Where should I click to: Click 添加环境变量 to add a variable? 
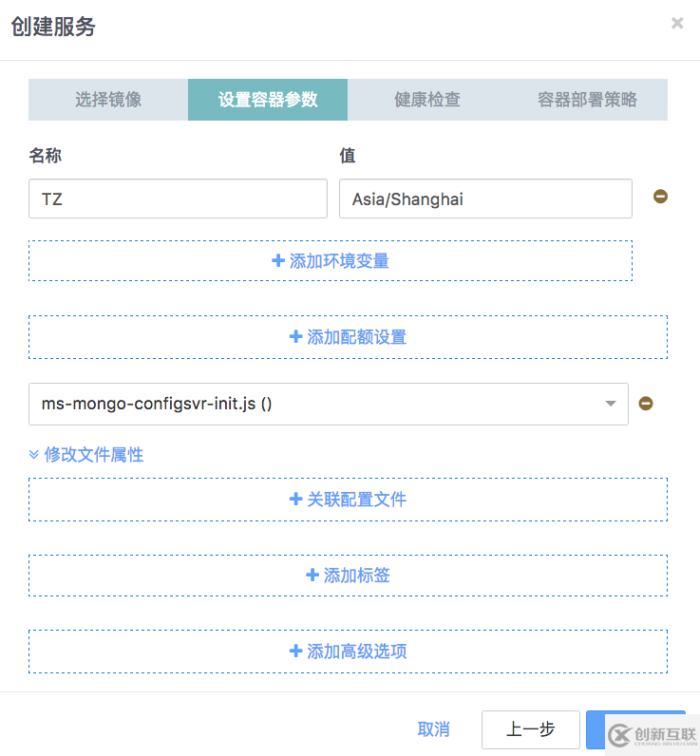click(331, 260)
